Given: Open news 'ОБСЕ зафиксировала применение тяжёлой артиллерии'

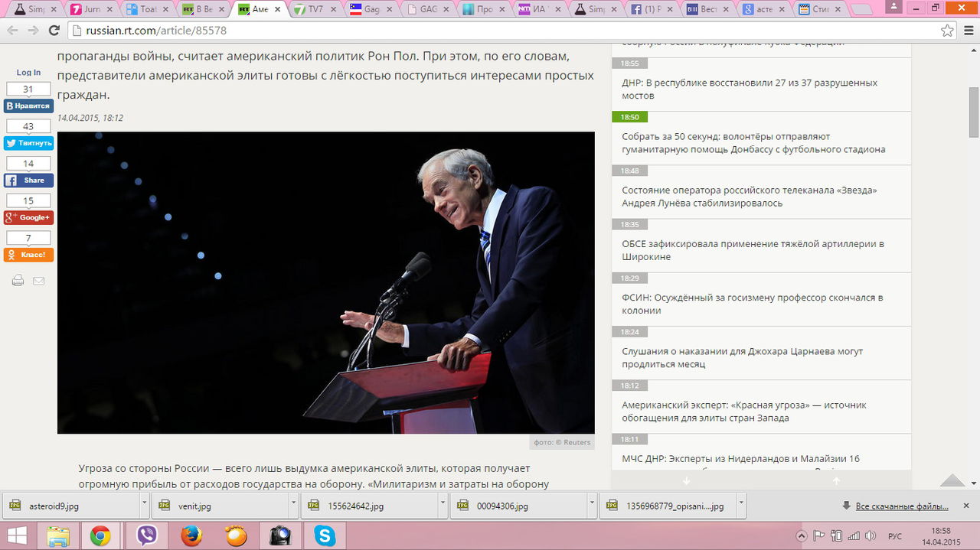Looking at the screenshot, I should point(753,250).
